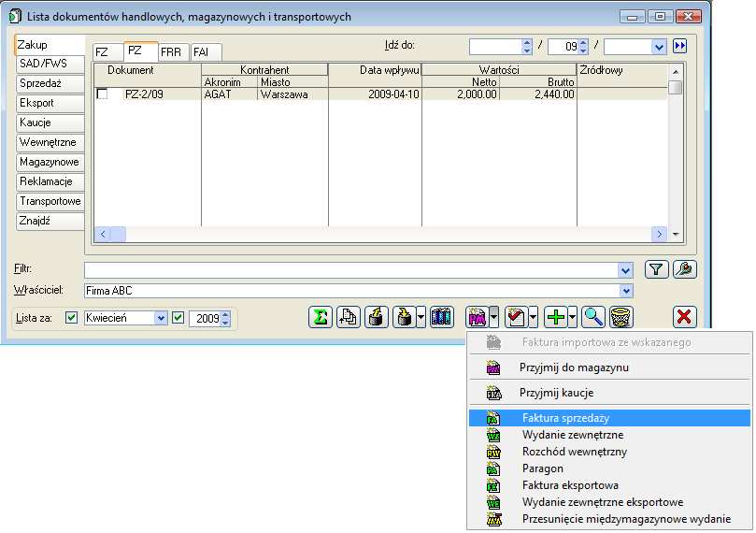Click into the Filtr text field
The width and height of the screenshot is (756, 533).
point(351,270)
